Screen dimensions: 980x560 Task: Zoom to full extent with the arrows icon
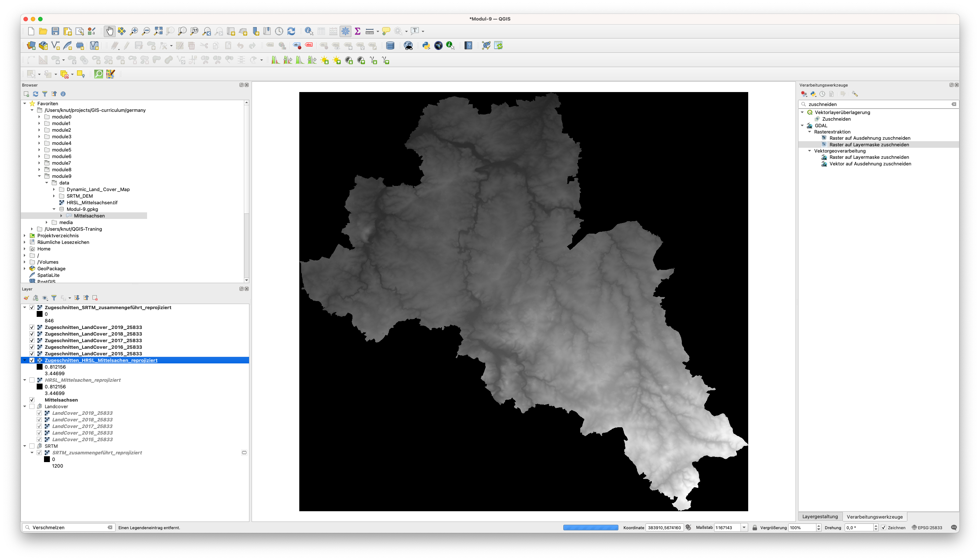pyautogui.click(x=158, y=31)
